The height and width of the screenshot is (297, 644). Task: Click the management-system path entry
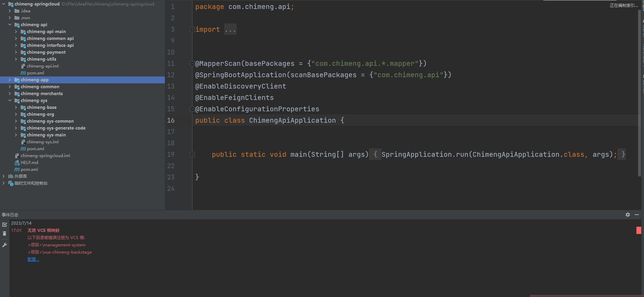tap(57, 245)
